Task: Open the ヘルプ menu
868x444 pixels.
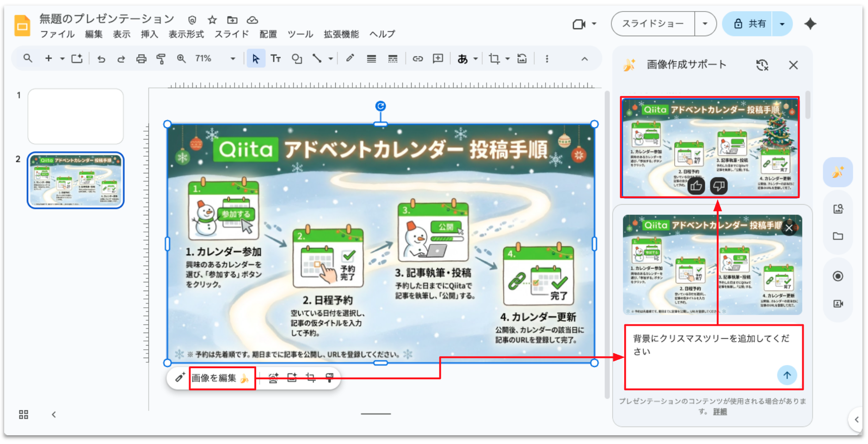Action: [382, 34]
